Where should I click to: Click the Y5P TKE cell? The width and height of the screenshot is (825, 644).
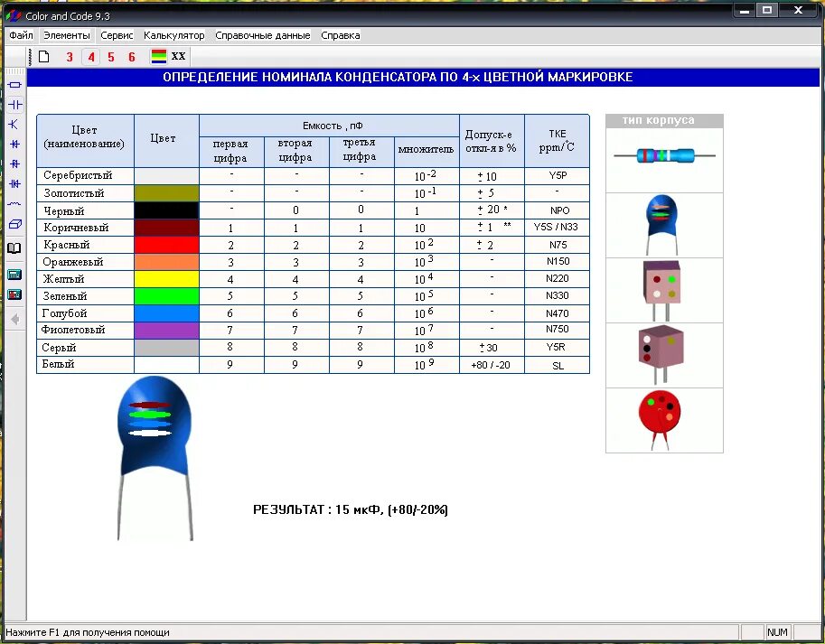[x=558, y=175]
